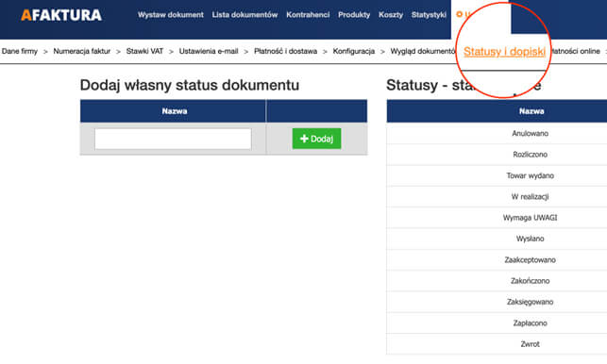Image resolution: width=607 pixels, height=364 pixels.
Task: Open the Konfiguracja settings link
Action: (x=354, y=51)
